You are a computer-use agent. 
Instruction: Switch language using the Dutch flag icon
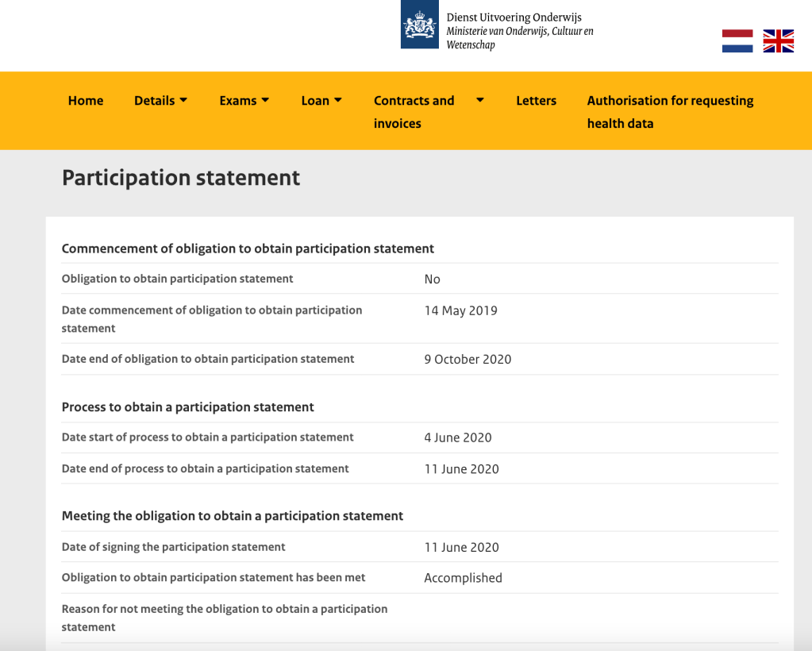coord(737,40)
